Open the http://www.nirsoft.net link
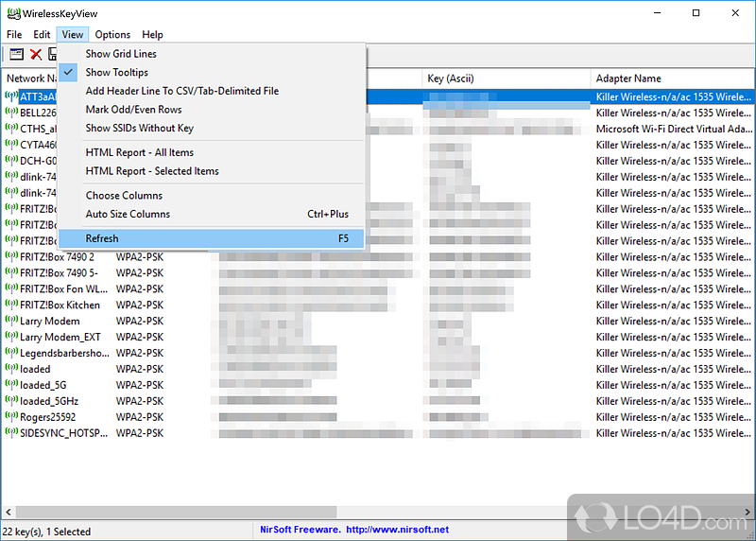 coord(397,530)
